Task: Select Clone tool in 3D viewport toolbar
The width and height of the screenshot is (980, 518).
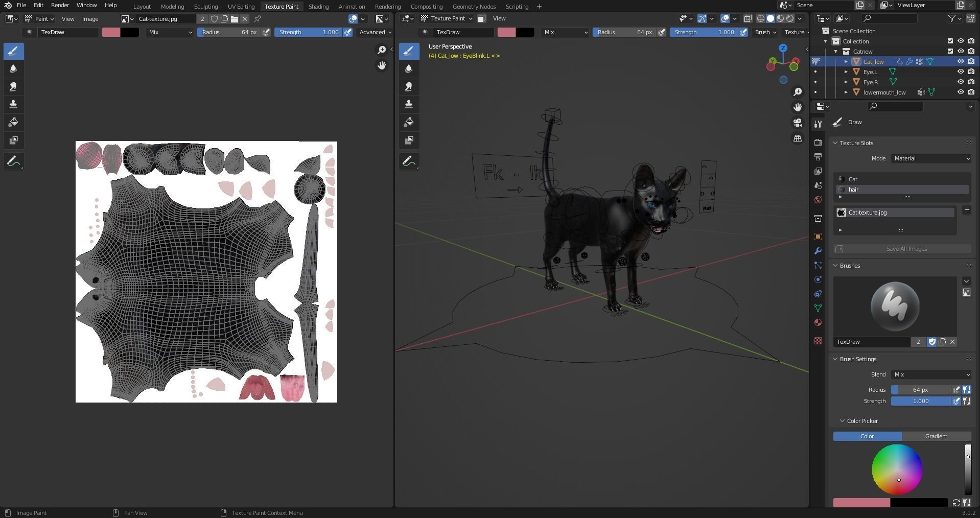Action: pyautogui.click(x=409, y=104)
